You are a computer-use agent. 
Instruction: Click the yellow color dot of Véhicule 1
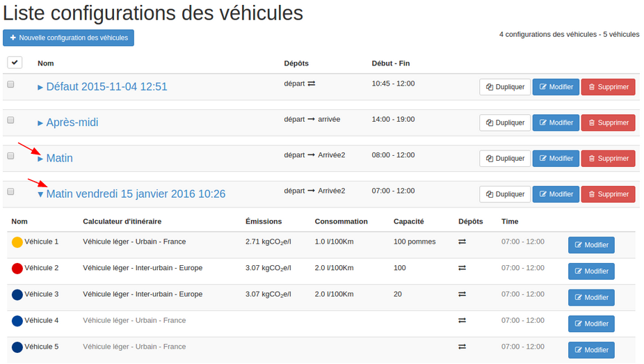(17, 242)
